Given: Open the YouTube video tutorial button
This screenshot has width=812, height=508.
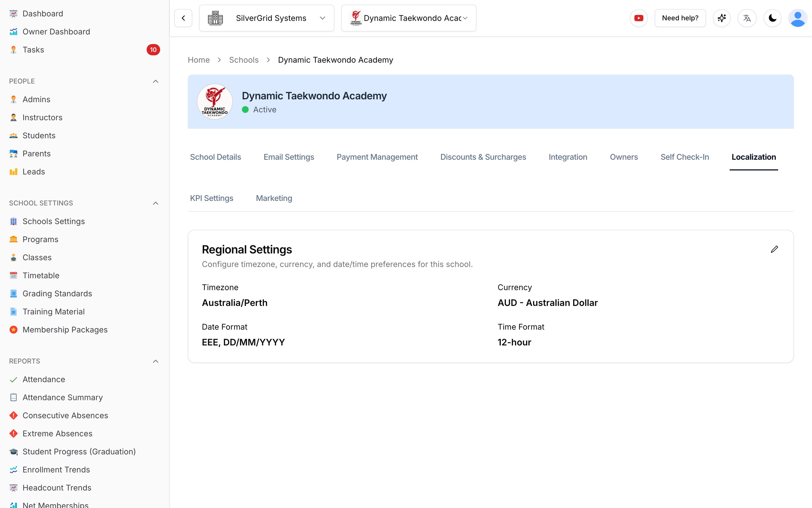Looking at the screenshot, I should [639, 18].
